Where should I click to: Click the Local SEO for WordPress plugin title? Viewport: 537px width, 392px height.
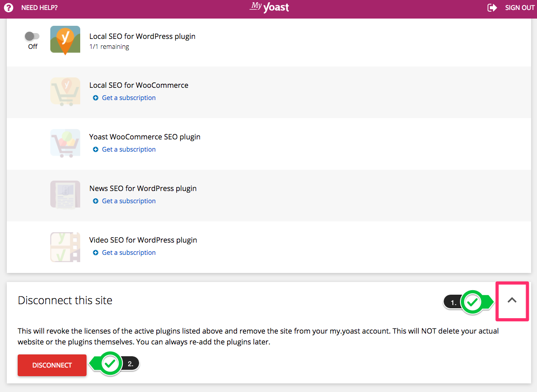(142, 36)
